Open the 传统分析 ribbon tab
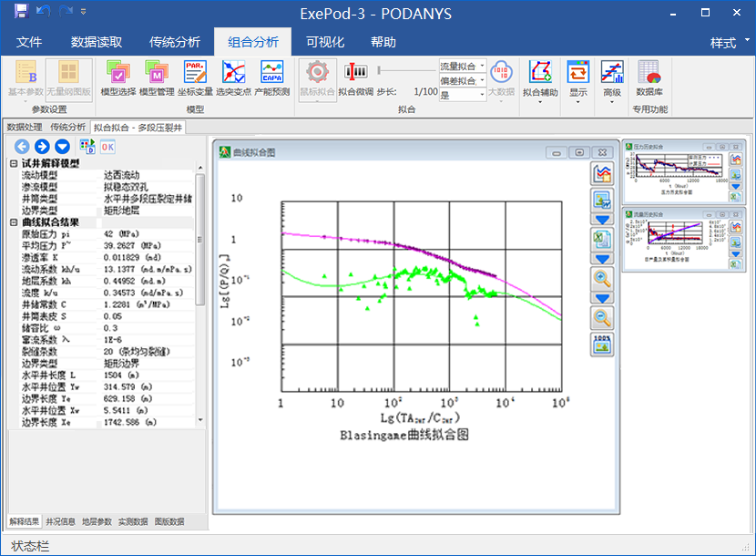The image size is (756, 556). tap(175, 42)
